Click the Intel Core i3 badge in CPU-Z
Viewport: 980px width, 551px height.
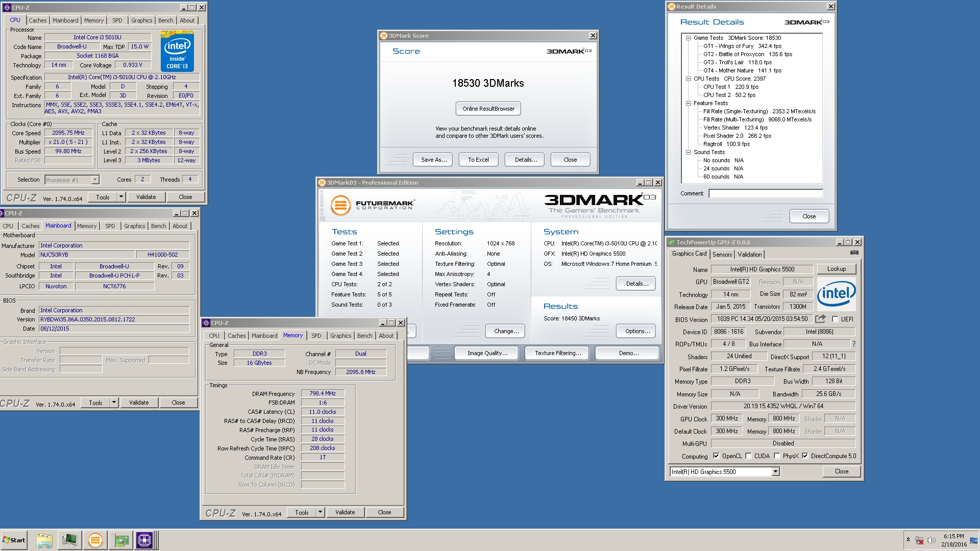click(177, 51)
